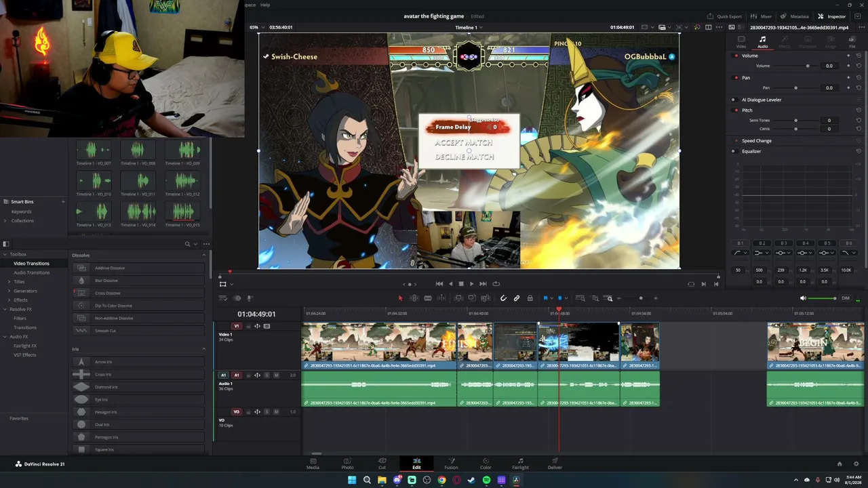This screenshot has width=868, height=488.
Task: Open the Fairlight page
Action: 520,464
